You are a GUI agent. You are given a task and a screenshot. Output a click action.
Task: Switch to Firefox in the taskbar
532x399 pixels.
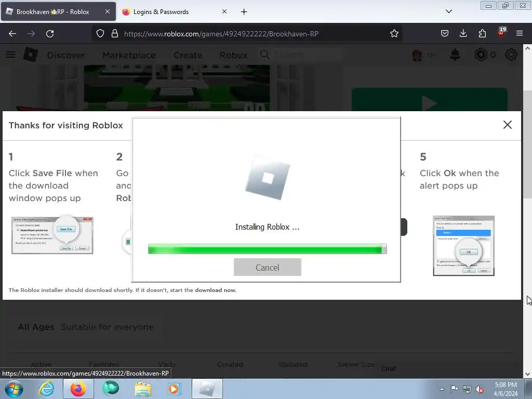point(78,389)
